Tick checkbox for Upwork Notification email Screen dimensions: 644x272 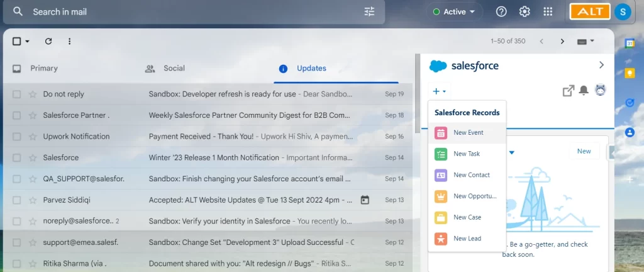click(x=16, y=137)
